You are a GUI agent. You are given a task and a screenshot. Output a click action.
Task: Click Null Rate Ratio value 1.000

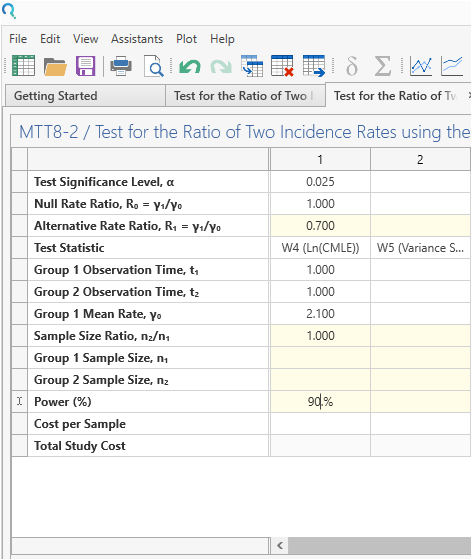(x=320, y=204)
